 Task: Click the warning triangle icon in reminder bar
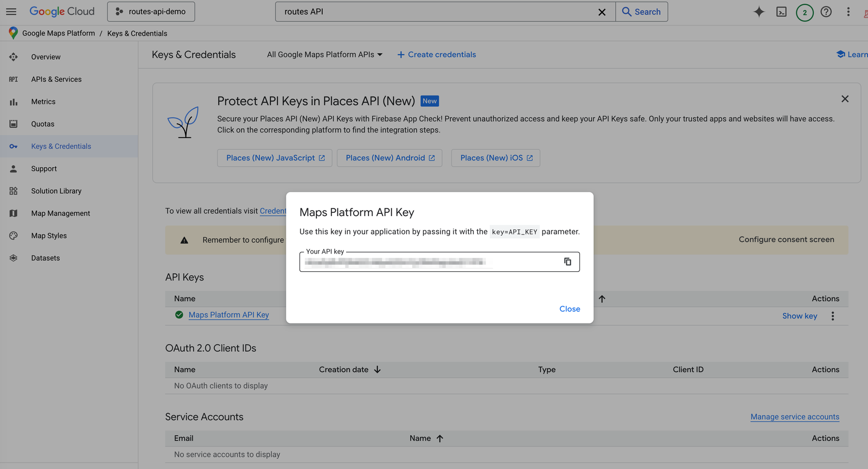tap(184, 240)
